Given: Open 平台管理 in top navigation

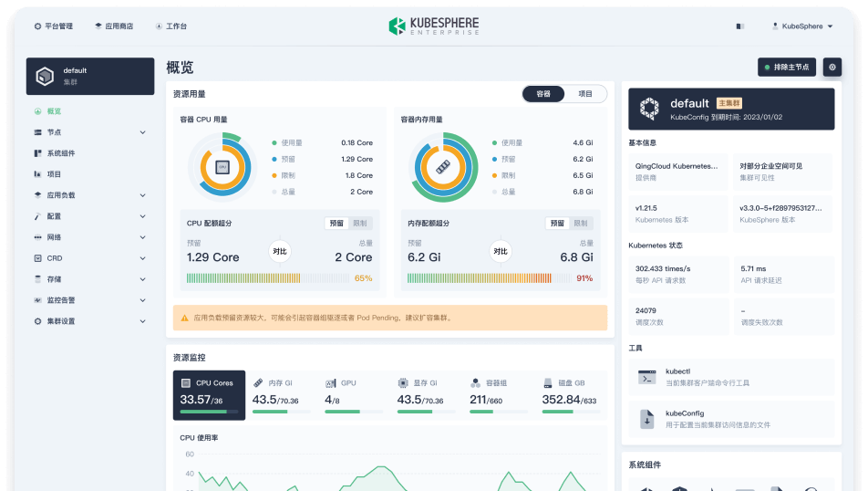Looking at the screenshot, I should point(53,26).
